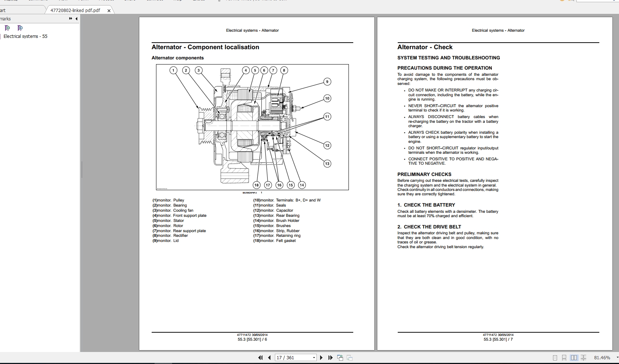Click legend entry (9) Lid
Image resolution: width=619 pixels, height=364 pixels.
click(166, 241)
